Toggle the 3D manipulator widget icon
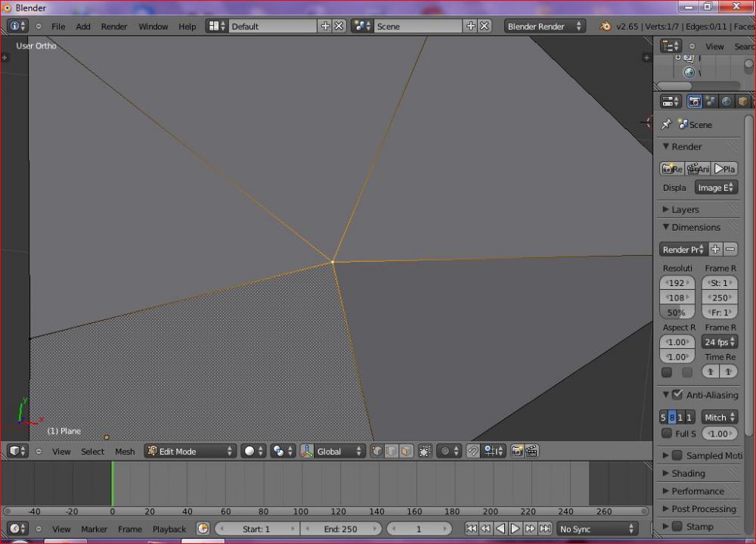This screenshot has width=756, height=544. [x=307, y=451]
